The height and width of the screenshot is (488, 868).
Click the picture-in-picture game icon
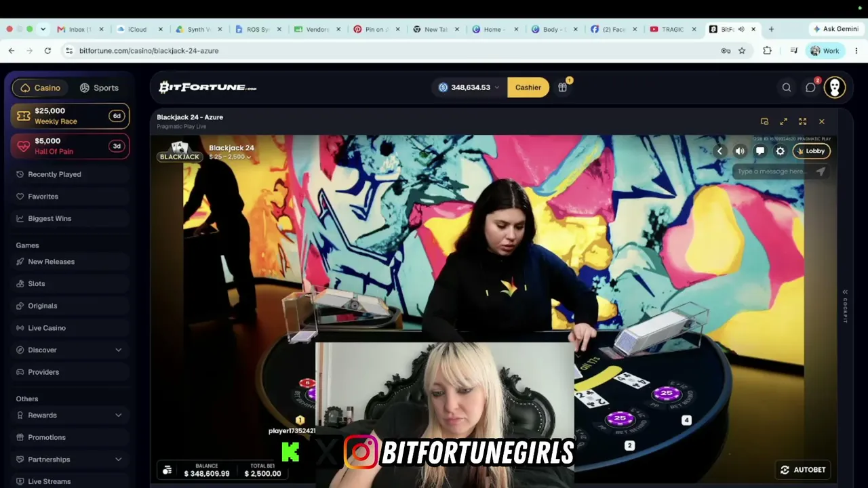764,121
